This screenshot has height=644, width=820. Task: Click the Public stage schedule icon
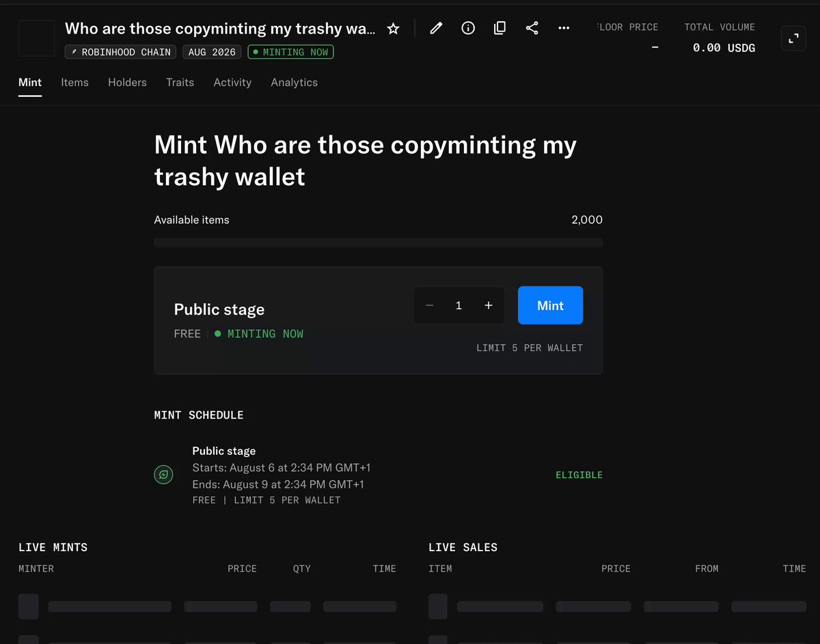[163, 475]
